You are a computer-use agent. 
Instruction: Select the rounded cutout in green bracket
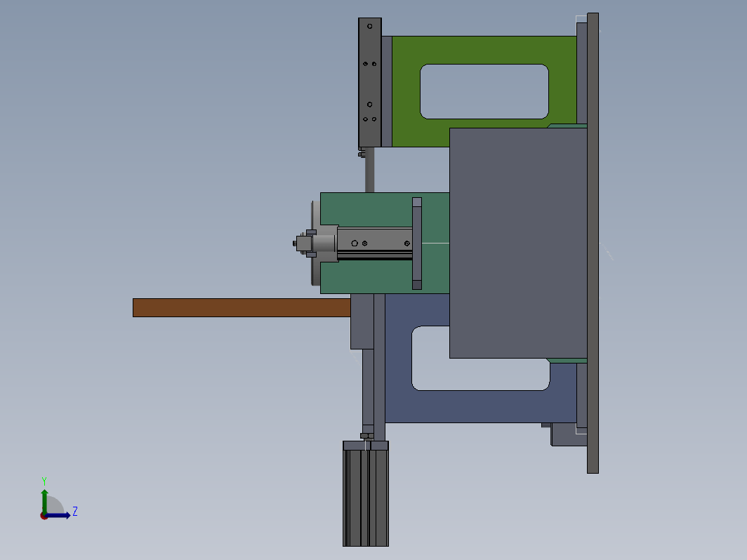[x=484, y=91]
